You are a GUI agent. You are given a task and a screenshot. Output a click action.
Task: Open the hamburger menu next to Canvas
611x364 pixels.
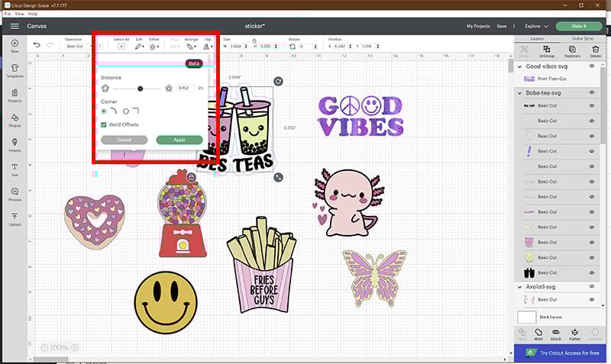(x=15, y=26)
